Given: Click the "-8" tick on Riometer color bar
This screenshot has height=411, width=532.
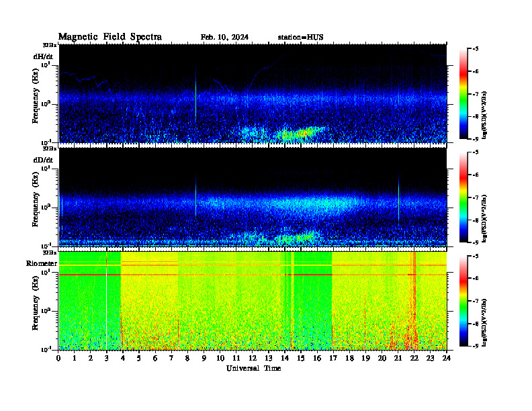Looking at the screenshot, I should coord(476,324).
